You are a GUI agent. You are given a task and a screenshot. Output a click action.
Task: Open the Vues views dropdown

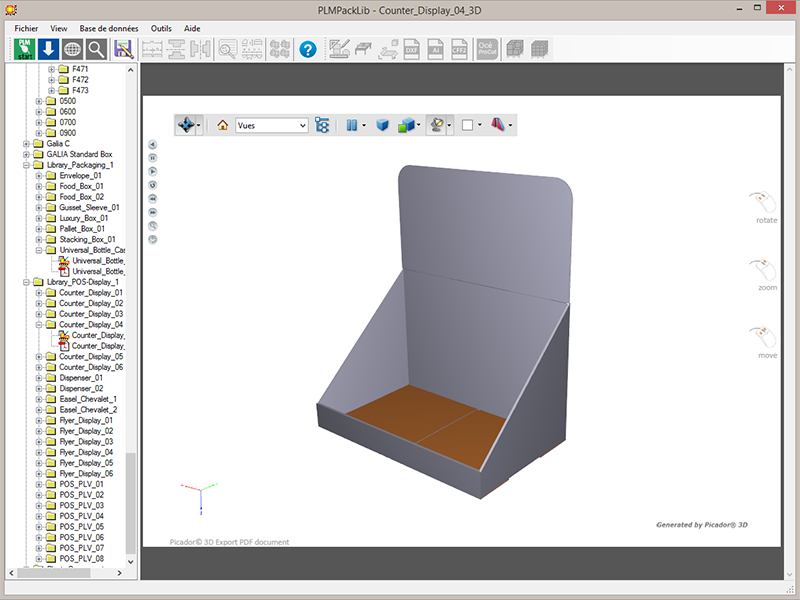(272, 125)
